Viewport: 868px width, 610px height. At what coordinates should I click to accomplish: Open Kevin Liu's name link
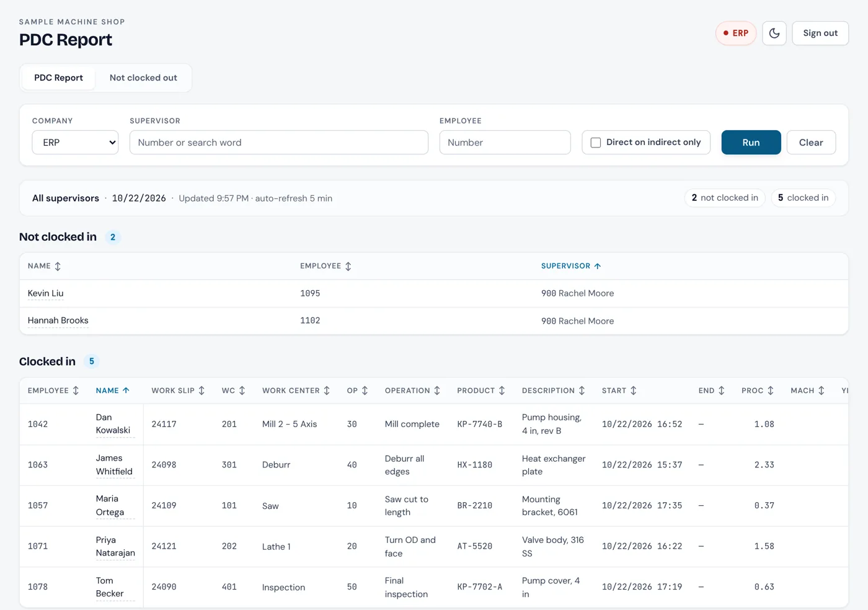click(46, 293)
